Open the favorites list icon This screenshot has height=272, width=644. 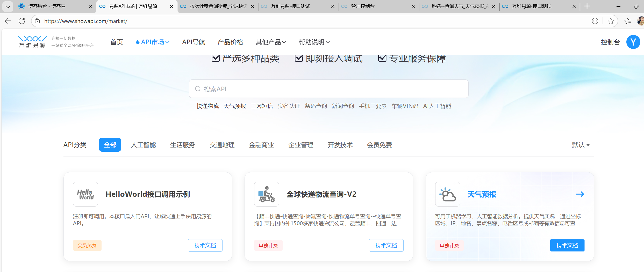[x=628, y=21]
